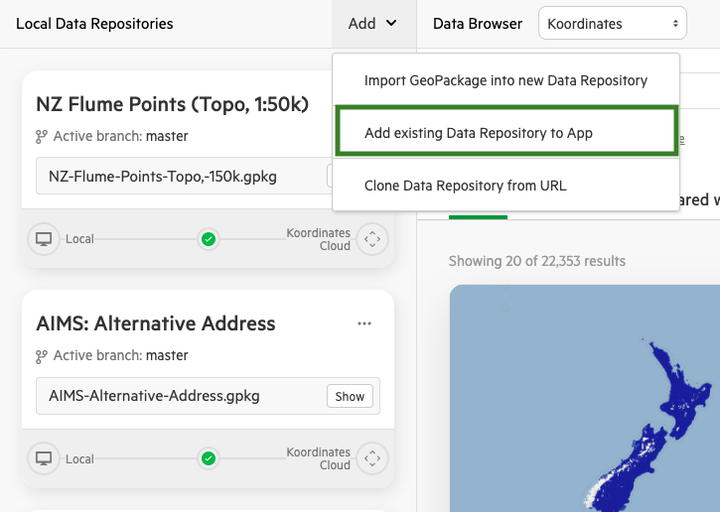The height and width of the screenshot is (512, 720).
Task: Click the Local computer icon for NZ Flume Points
Action: pos(44,239)
